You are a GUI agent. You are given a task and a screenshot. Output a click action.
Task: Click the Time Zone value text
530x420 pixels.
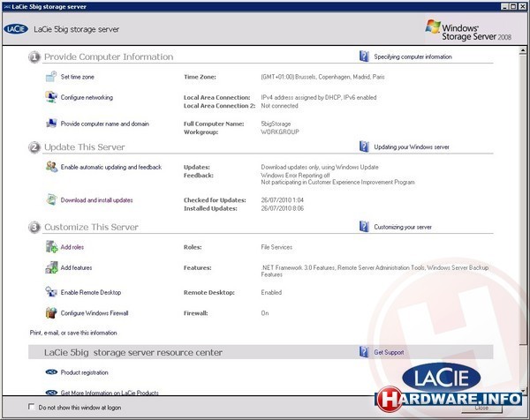[x=322, y=77]
